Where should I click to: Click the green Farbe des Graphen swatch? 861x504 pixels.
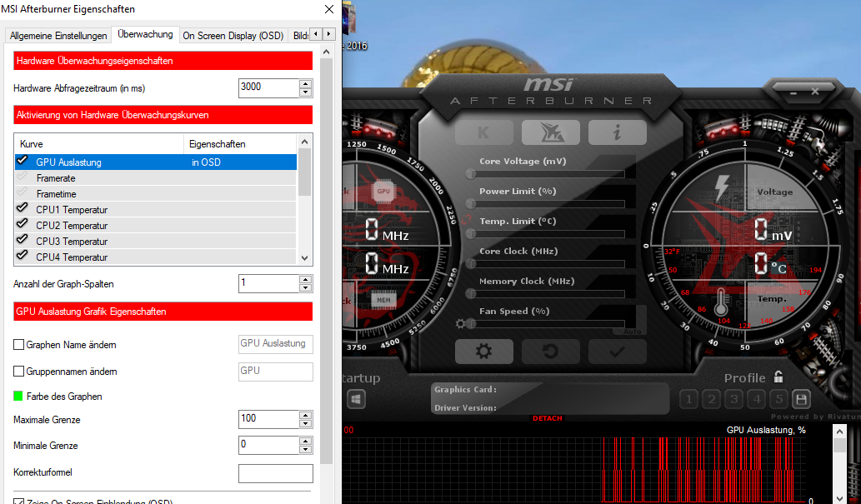coord(18,396)
